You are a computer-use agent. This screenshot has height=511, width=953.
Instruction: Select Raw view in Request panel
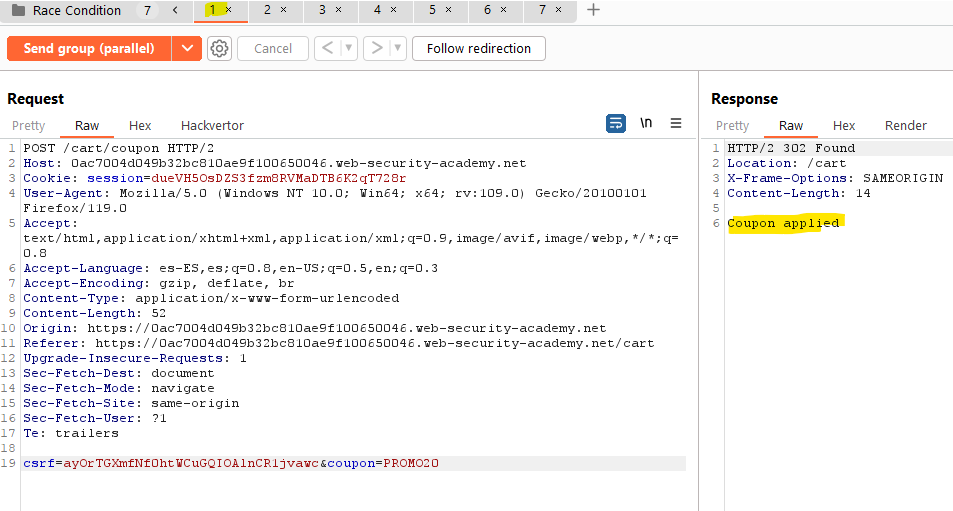[x=87, y=125]
